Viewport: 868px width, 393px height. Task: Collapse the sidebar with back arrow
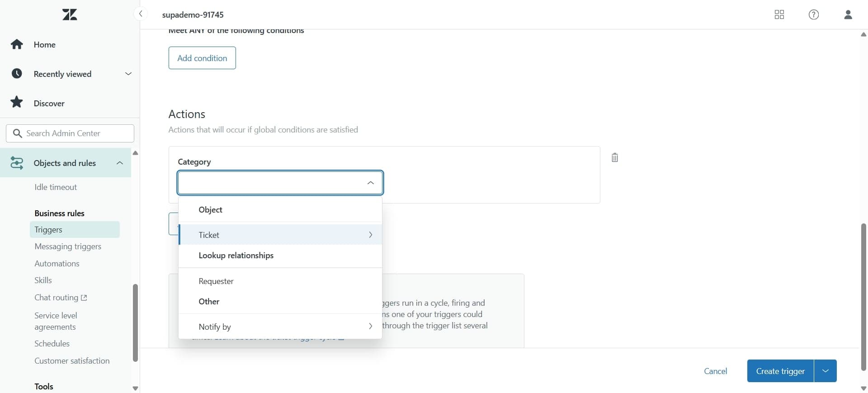(141, 14)
